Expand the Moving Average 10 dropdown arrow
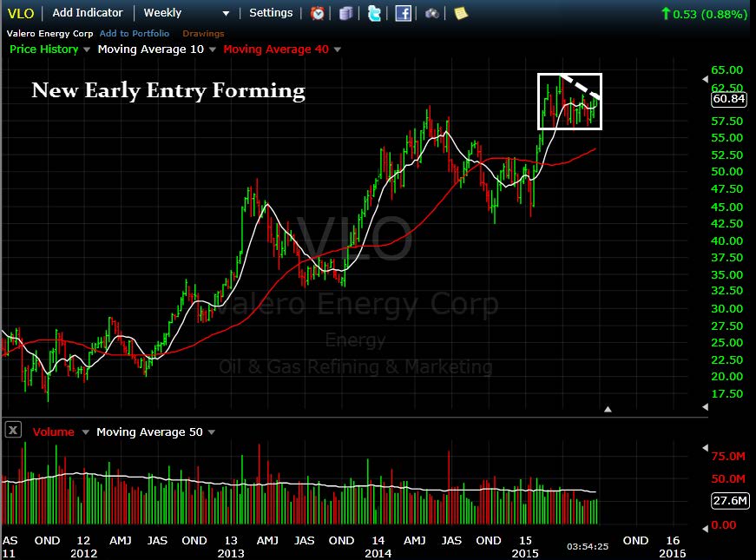 point(212,49)
